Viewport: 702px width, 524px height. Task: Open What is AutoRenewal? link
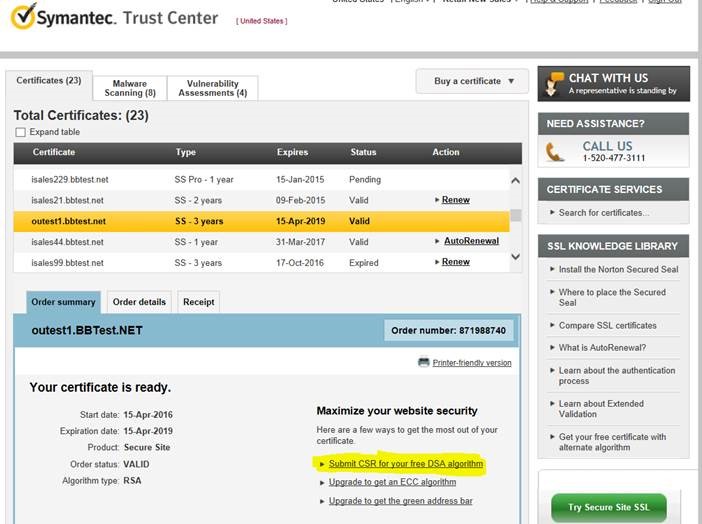click(602, 348)
